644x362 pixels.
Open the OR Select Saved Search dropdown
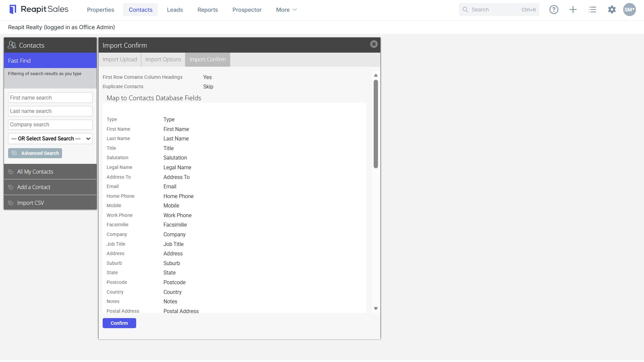pyautogui.click(x=50, y=139)
